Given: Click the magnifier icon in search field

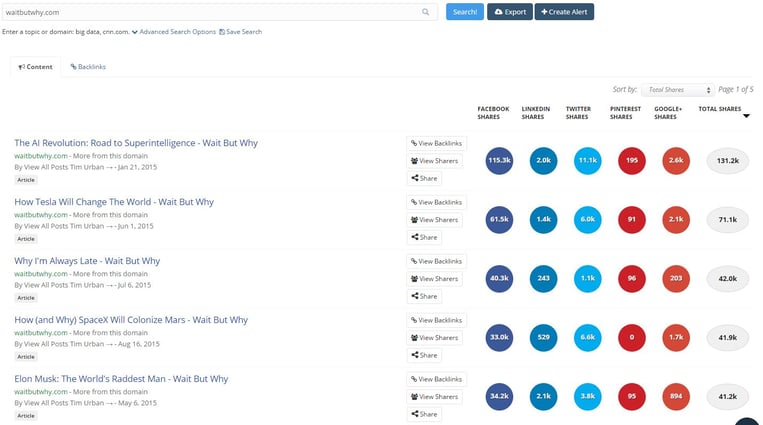Looking at the screenshot, I should coord(426,12).
